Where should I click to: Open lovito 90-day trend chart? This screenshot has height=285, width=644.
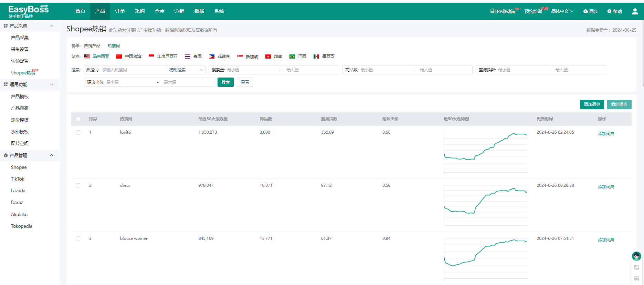[486, 152]
